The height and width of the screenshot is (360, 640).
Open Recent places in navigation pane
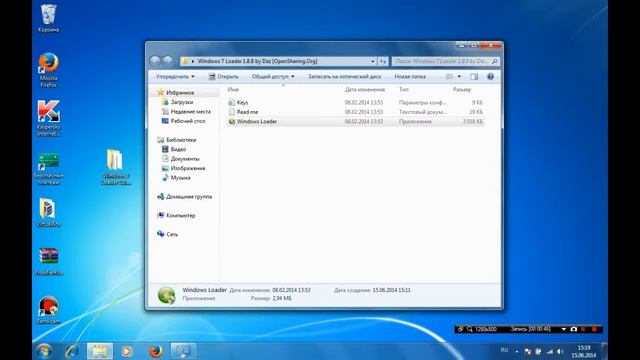coord(191,111)
